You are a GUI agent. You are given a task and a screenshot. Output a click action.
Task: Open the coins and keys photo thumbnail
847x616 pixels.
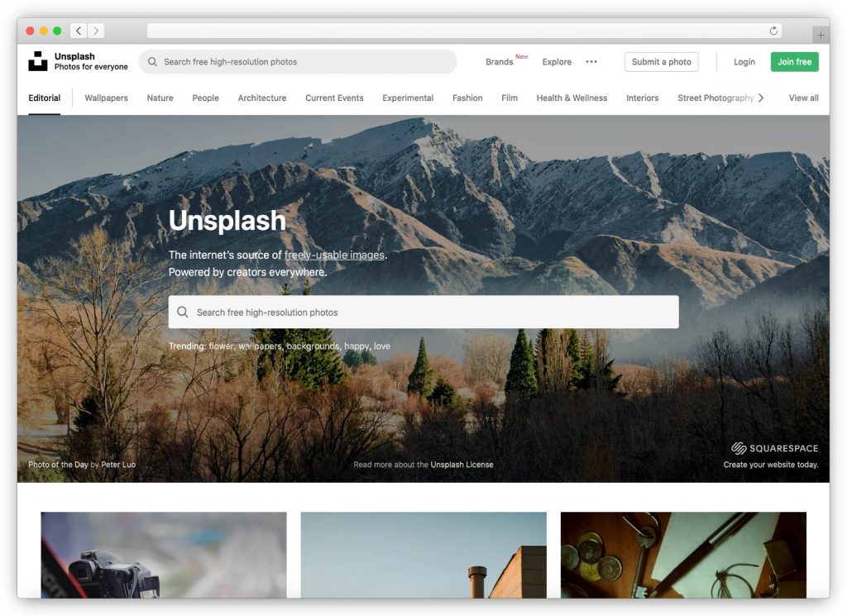(x=683, y=555)
